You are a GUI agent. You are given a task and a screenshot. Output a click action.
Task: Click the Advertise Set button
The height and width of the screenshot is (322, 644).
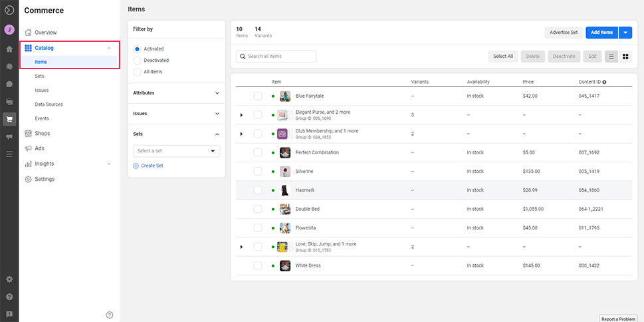[564, 33]
